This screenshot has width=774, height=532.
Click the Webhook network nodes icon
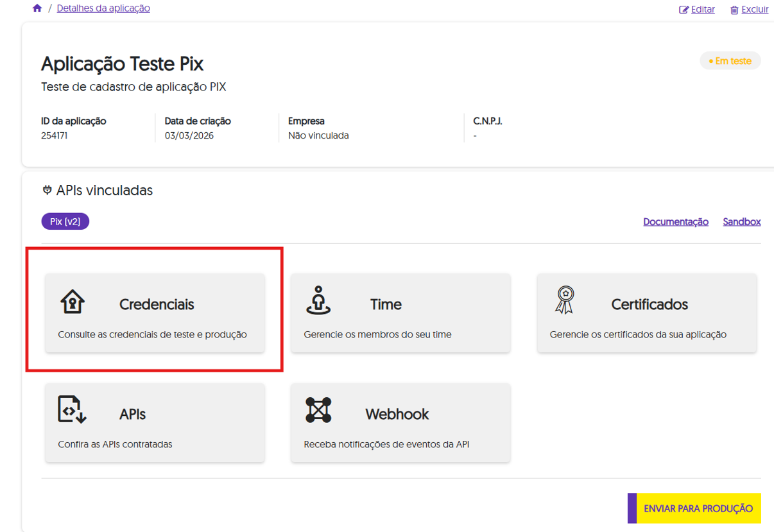pyautogui.click(x=318, y=410)
